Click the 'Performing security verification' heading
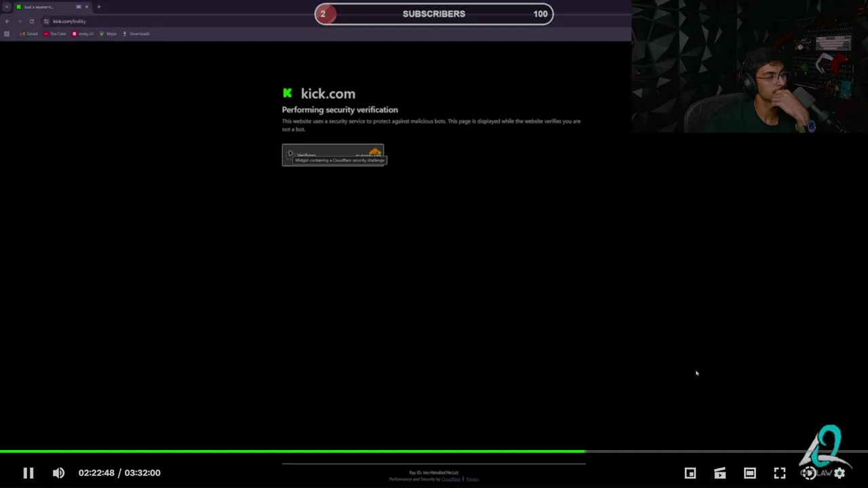868x488 pixels. coord(340,110)
